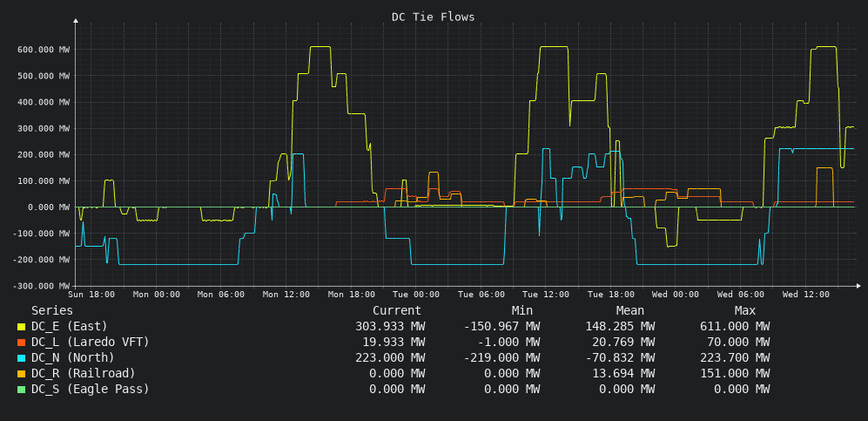
Task: Click the 70.000 MW max value
Action: 738,342
